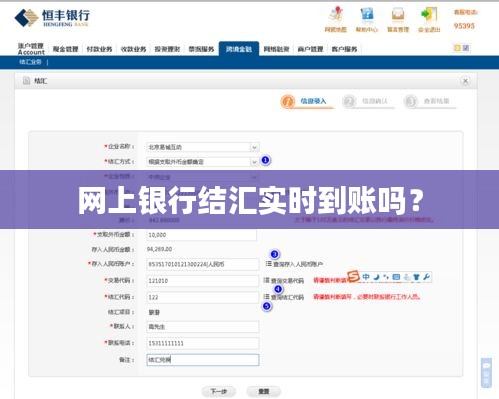Open the 现金管理 menu
The width and height of the screenshot is (499, 399).
coord(65,49)
